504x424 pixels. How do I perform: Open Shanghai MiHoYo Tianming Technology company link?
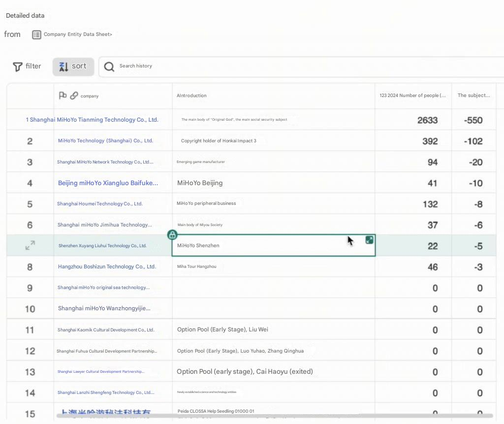tap(92, 120)
